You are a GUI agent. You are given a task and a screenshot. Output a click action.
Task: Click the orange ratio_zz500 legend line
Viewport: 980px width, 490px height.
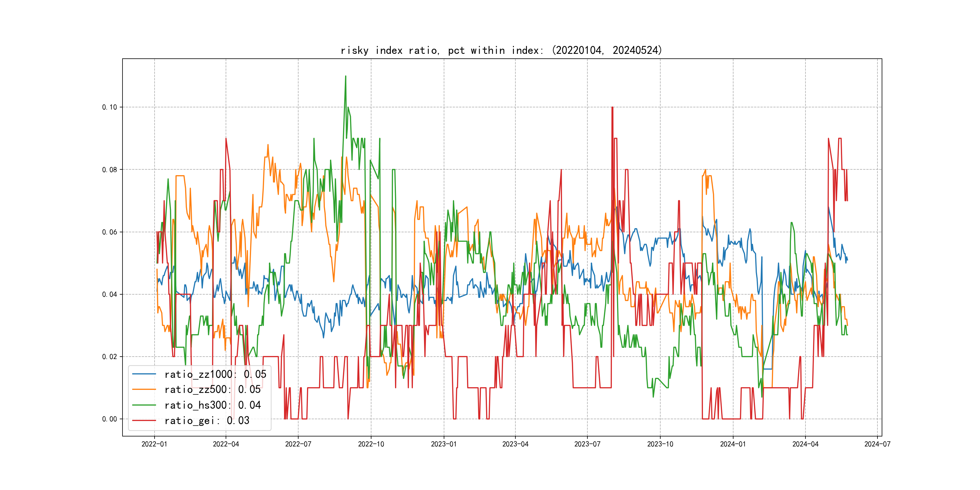(x=144, y=389)
